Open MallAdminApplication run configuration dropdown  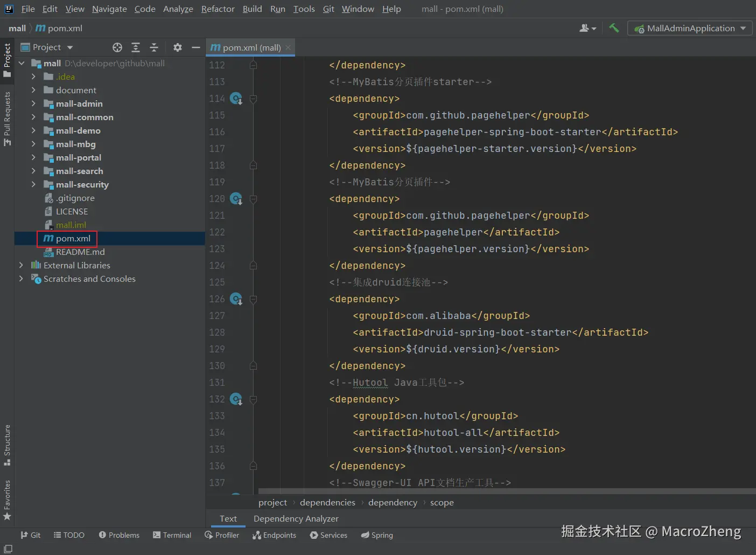(x=690, y=28)
